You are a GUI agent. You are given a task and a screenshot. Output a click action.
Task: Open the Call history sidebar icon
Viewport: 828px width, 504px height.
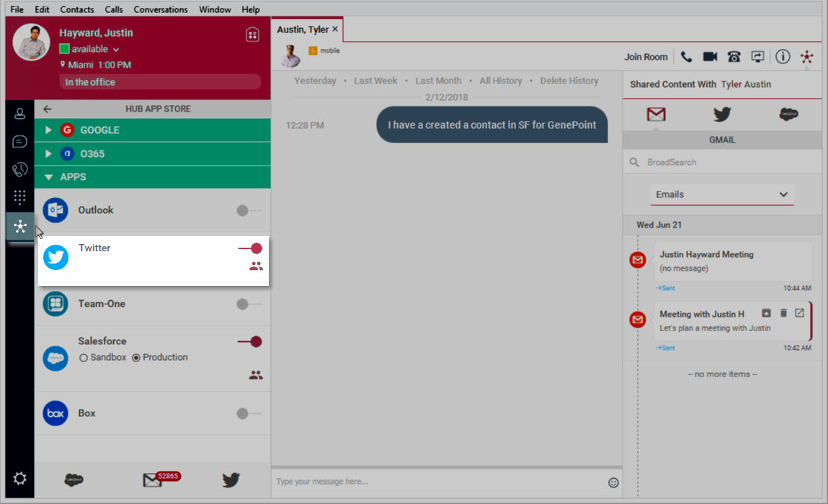[19, 169]
